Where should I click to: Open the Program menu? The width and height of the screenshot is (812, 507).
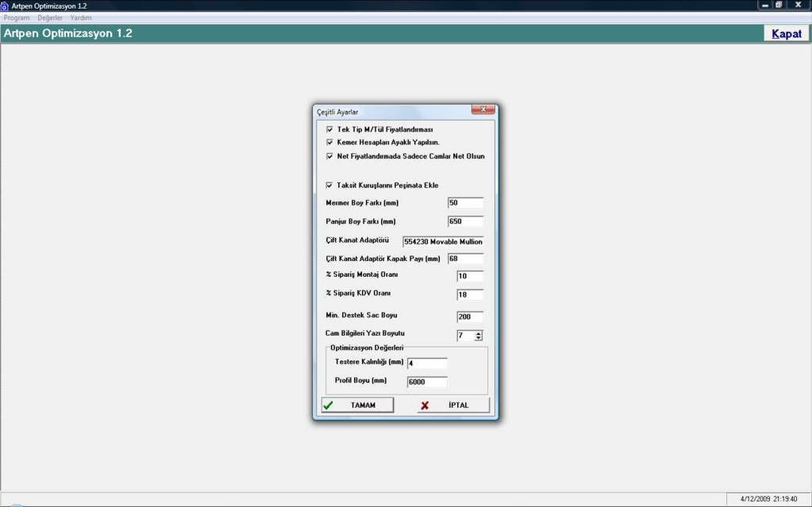[17, 17]
